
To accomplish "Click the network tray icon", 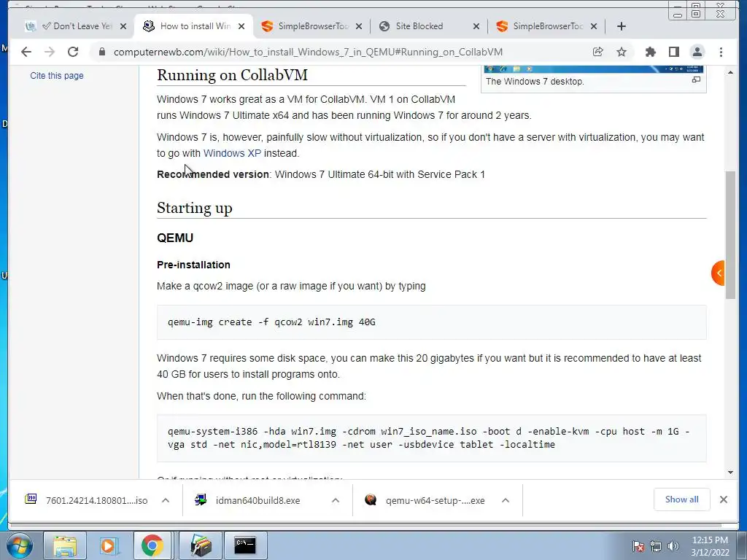I will (656, 546).
